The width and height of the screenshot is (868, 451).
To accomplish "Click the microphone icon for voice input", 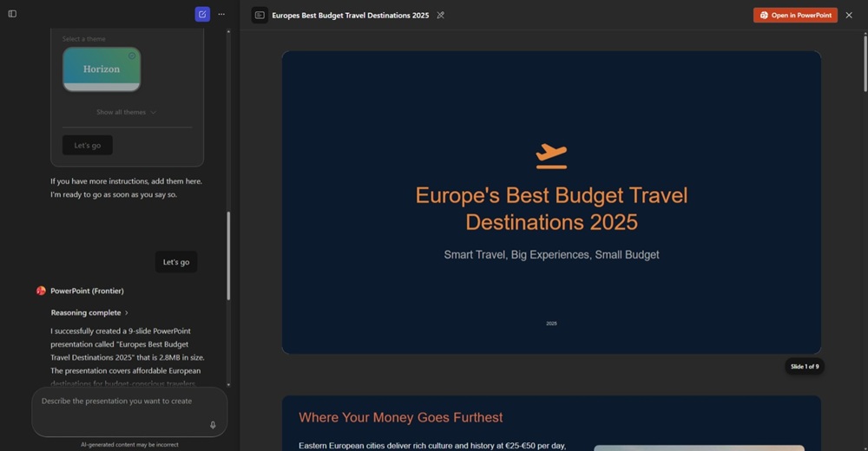I will [x=213, y=425].
